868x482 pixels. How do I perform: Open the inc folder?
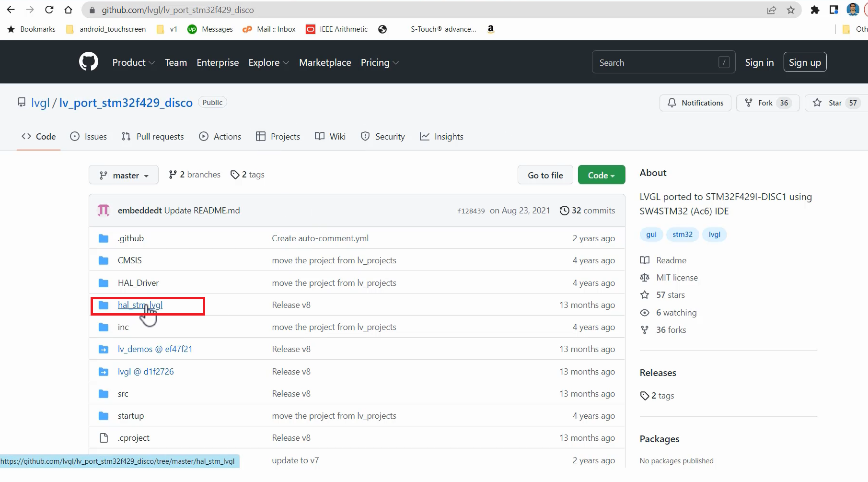coord(123,327)
